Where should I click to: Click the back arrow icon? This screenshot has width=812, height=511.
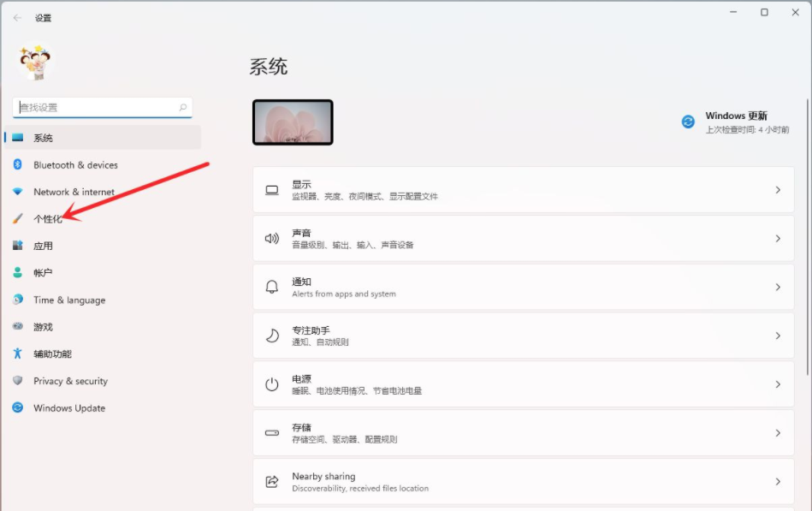point(17,18)
